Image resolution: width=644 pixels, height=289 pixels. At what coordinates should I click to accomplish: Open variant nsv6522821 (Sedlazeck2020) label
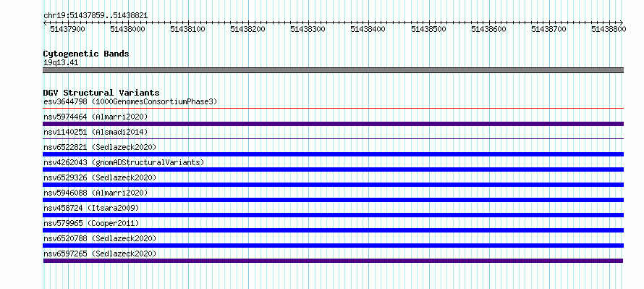click(100, 147)
